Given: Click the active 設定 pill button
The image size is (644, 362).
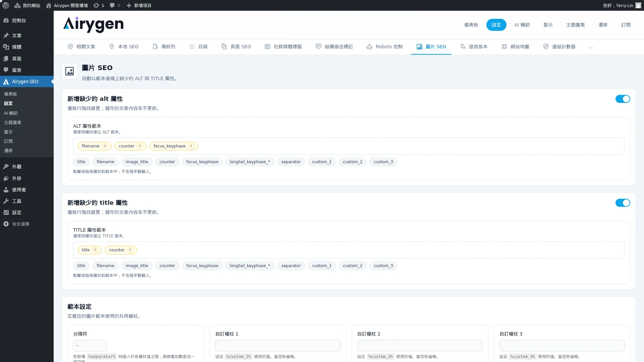Looking at the screenshot, I should 496,25.
